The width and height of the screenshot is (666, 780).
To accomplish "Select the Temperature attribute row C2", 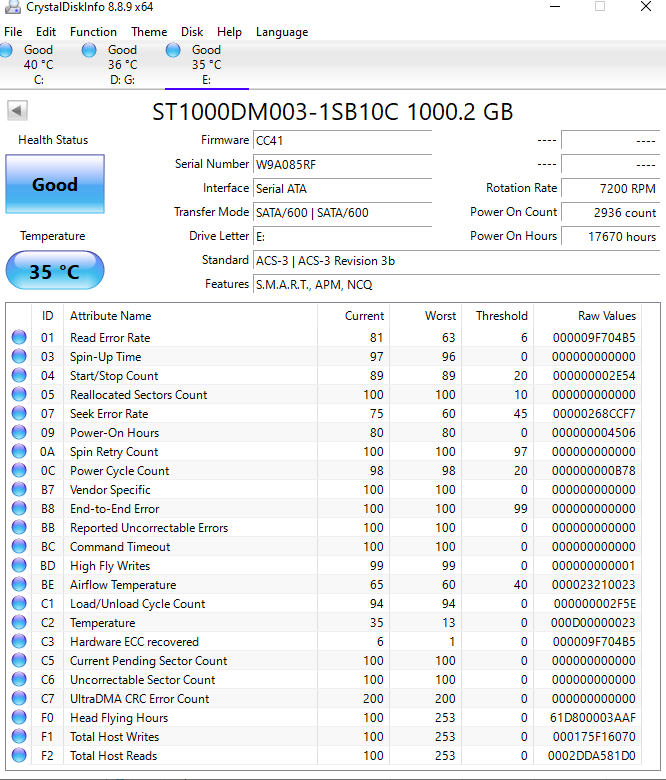I will click(323, 622).
